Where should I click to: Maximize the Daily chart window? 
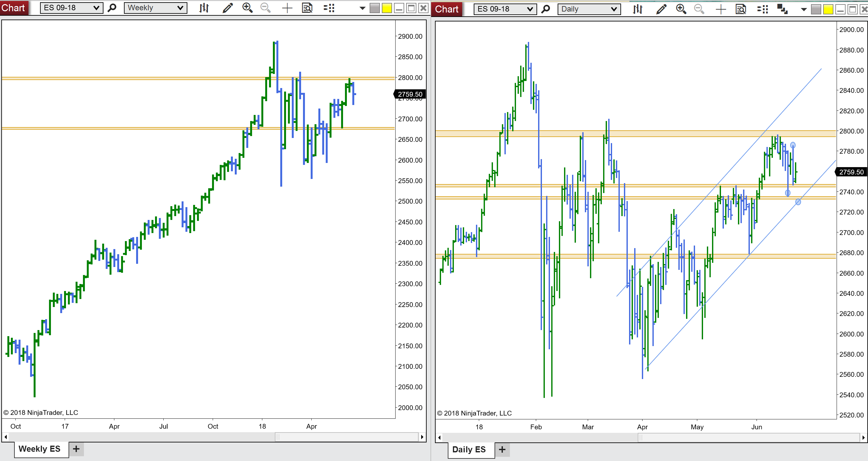pos(853,9)
